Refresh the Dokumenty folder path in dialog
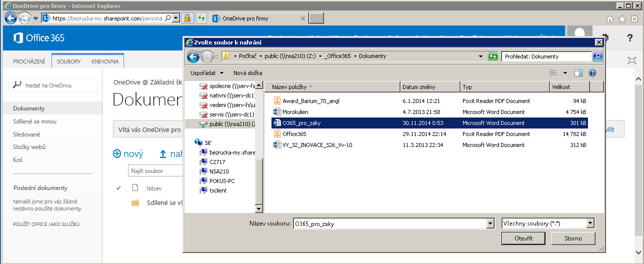The height and width of the screenshot is (264, 644). [493, 56]
